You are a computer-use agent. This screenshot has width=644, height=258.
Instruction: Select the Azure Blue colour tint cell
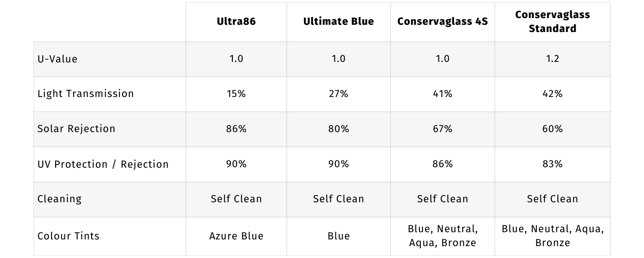click(x=236, y=236)
